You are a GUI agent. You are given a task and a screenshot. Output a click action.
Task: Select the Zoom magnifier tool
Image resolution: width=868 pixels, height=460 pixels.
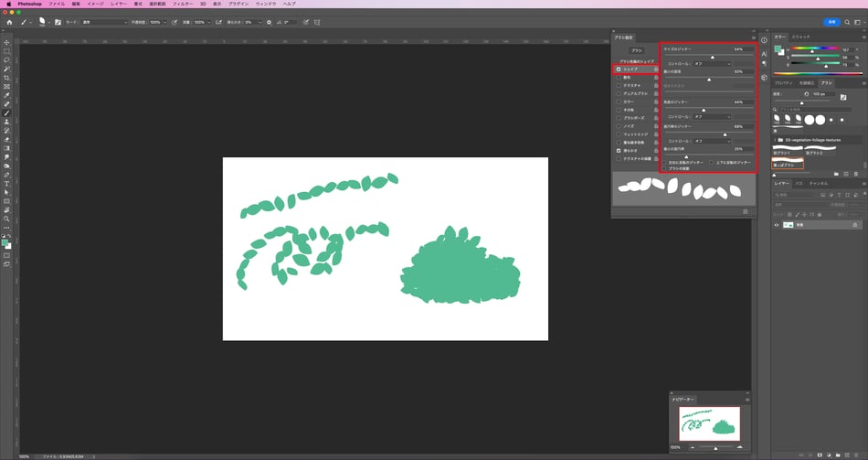pyautogui.click(x=6, y=219)
